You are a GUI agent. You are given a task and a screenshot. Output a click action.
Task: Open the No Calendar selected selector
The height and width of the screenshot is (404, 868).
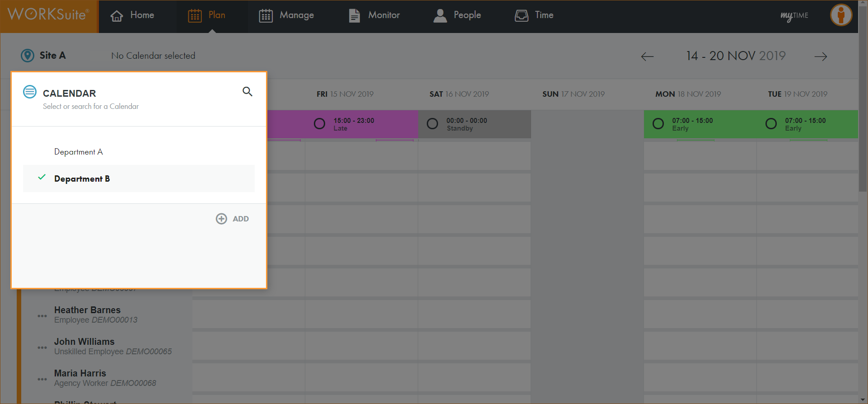click(x=153, y=56)
